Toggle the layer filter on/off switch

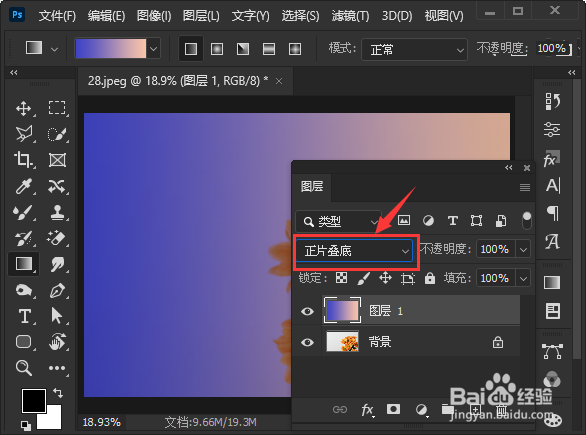(526, 220)
